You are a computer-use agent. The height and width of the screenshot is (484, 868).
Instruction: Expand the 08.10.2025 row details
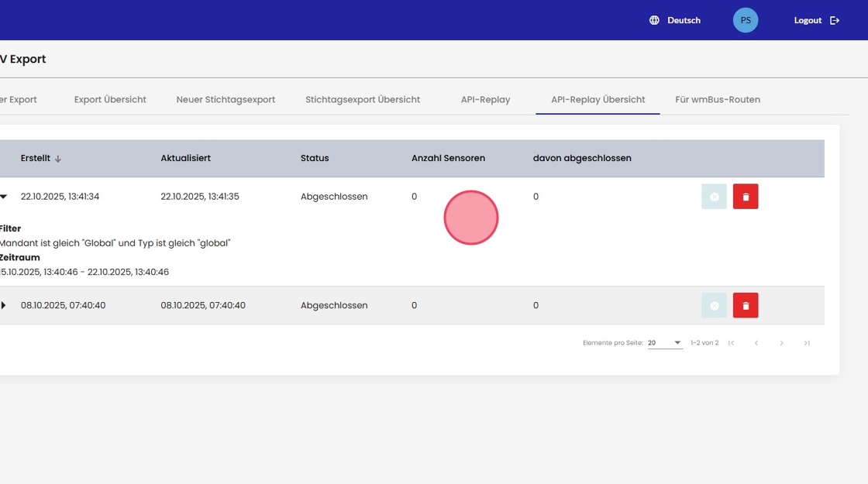pos(4,306)
